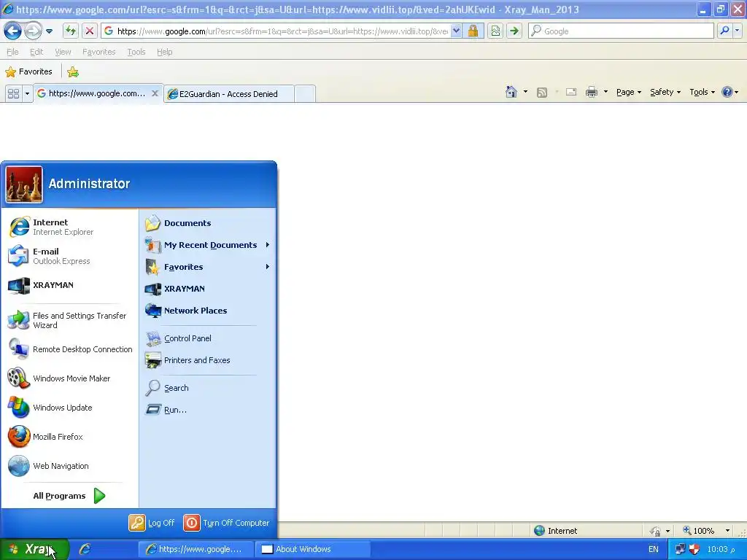Image resolution: width=747 pixels, height=560 pixels.
Task: Click the green Go arrow button
Action: [x=514, y=31]
